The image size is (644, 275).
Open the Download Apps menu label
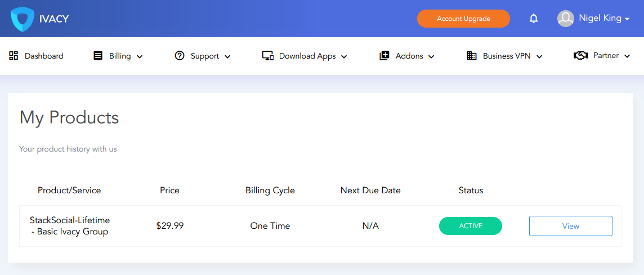pos(307,56)
